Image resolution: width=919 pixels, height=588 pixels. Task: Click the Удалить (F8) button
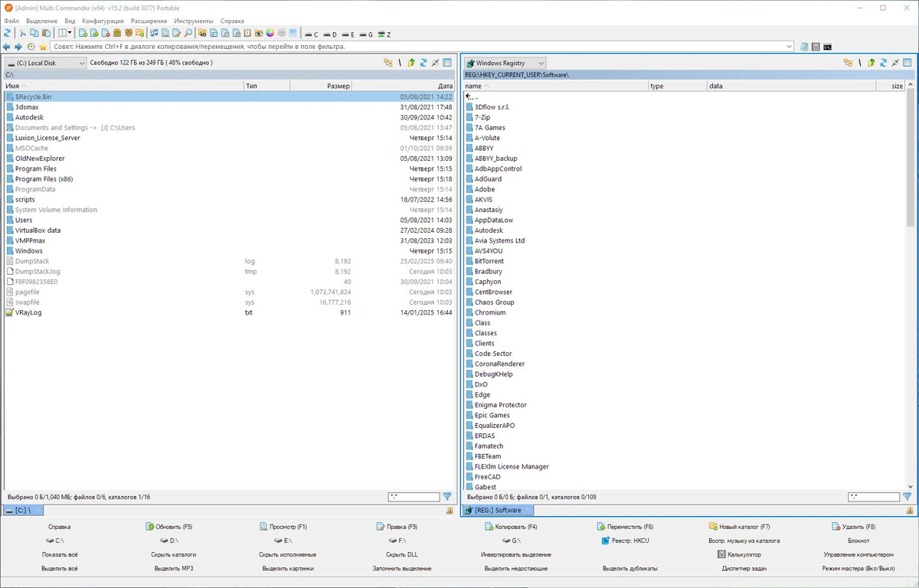pyautogui.click(x=853, y=527)
